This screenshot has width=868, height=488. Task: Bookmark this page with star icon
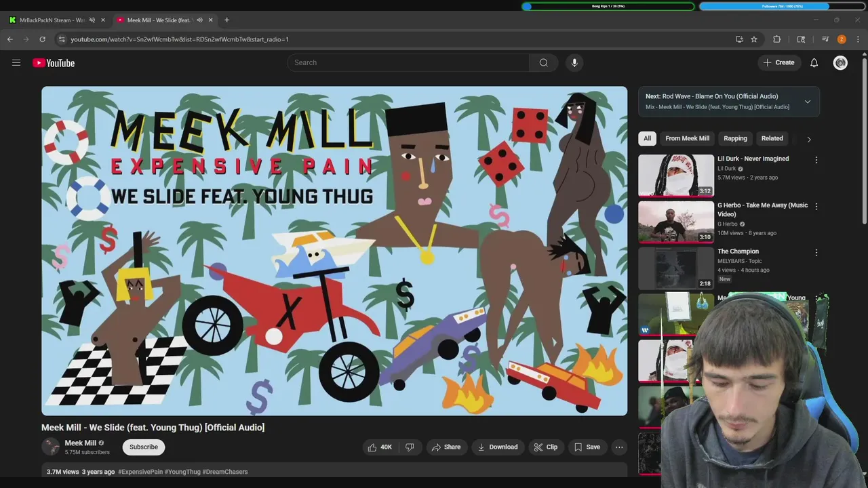[x=754, y=39]
